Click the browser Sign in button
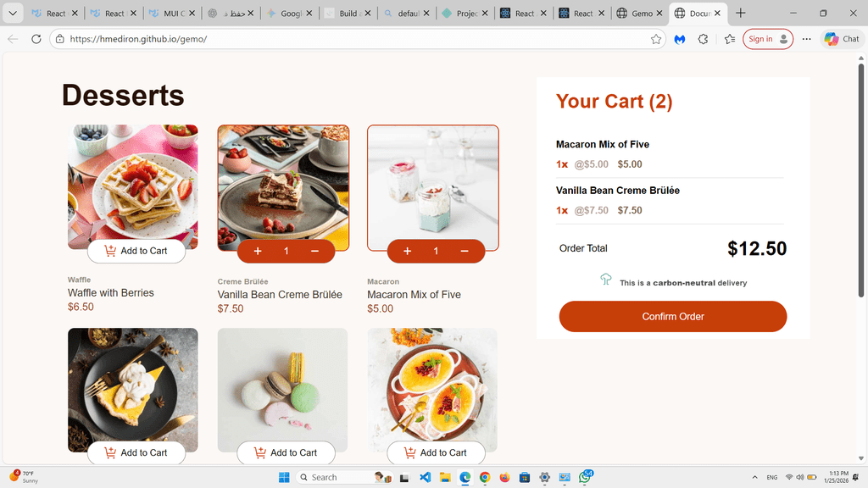 pyautogui.click(x=767, y=39)
